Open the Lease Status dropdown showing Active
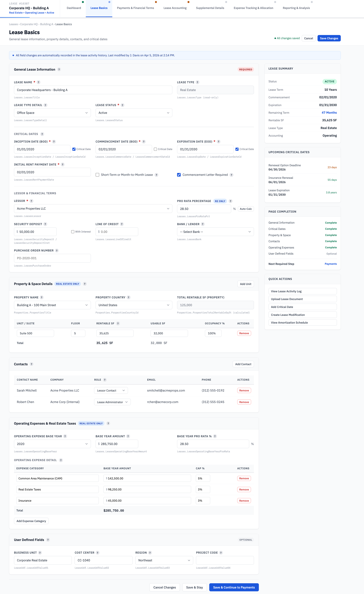The height and width of the screenshot is (594, 364). coord(134,113)
